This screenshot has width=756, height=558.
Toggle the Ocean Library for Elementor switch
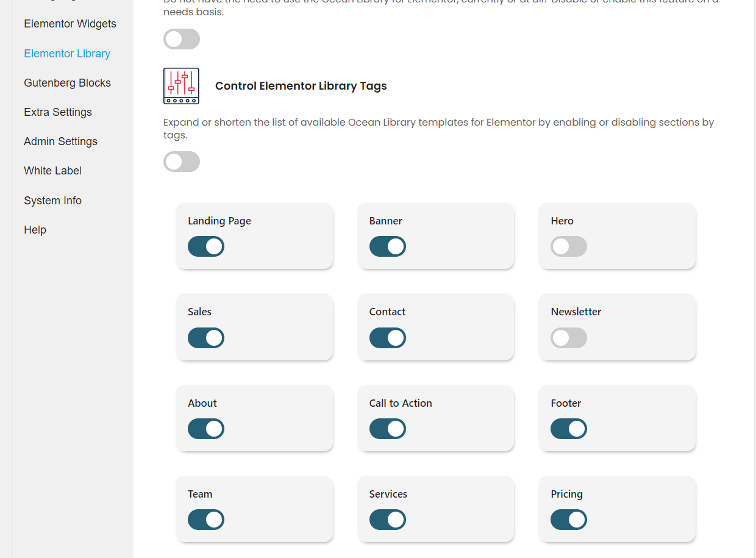tap(182, 39)
